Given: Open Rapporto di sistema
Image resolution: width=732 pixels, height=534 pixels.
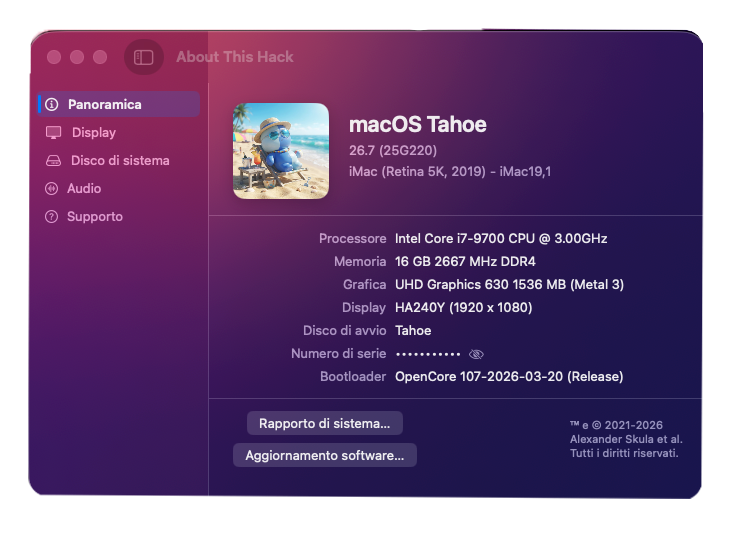Looking at the screenshot, I should [324, 423].
